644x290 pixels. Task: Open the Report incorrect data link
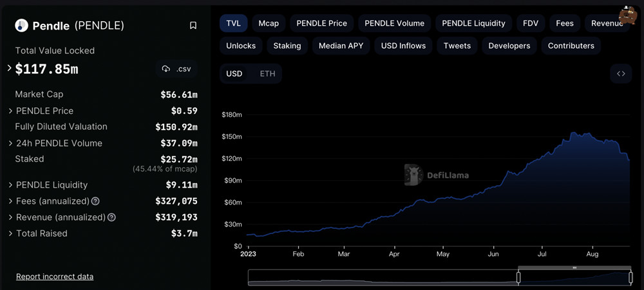(55, 276)
